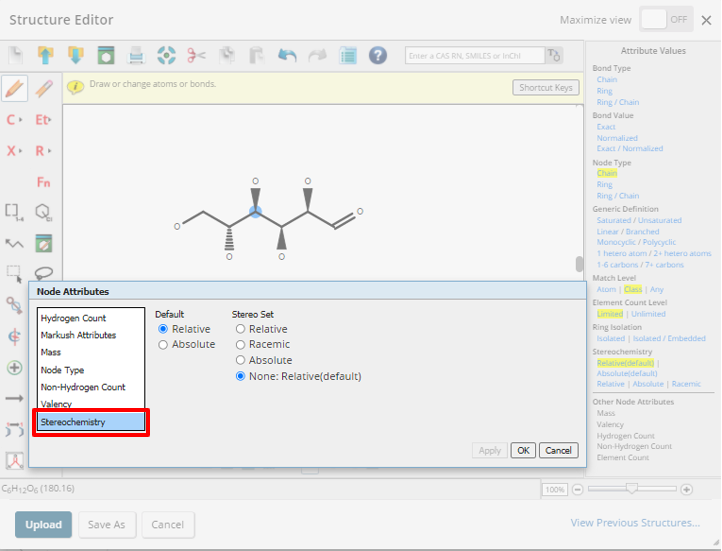Select the chain drawing tool
Image resolution: width=722 pixels, height=551 pixels.
point(14,244)
